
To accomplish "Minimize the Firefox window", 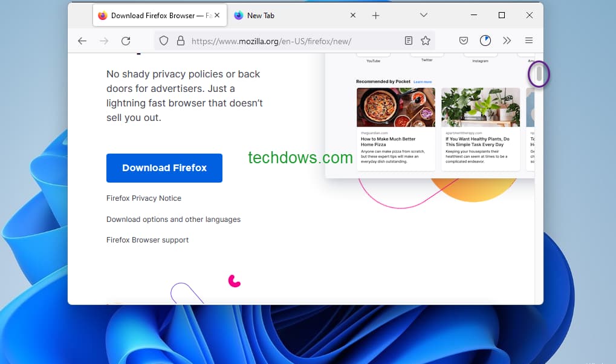I will pyautogui.click(x=474, y=15).
